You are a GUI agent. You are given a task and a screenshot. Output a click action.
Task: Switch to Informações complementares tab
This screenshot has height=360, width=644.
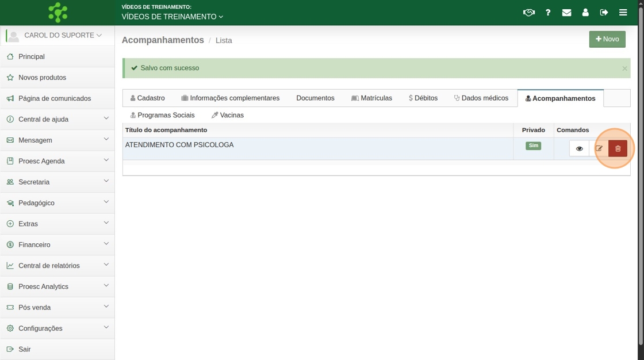(x=231, y=98)
